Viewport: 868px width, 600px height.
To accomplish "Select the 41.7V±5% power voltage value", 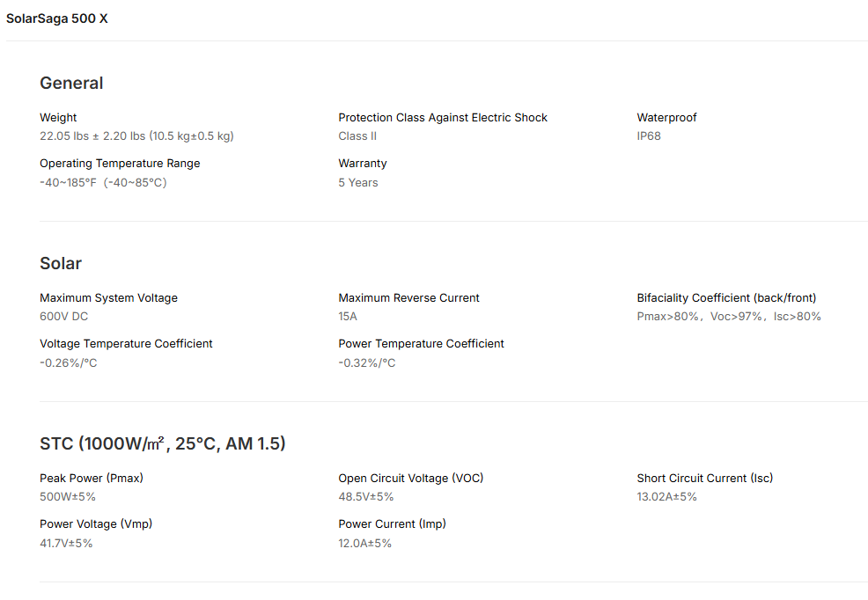I will [66, 544].
